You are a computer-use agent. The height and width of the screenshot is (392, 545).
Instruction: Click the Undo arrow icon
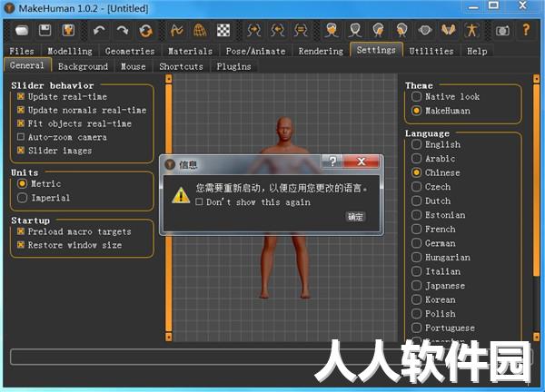coord(99,31)
